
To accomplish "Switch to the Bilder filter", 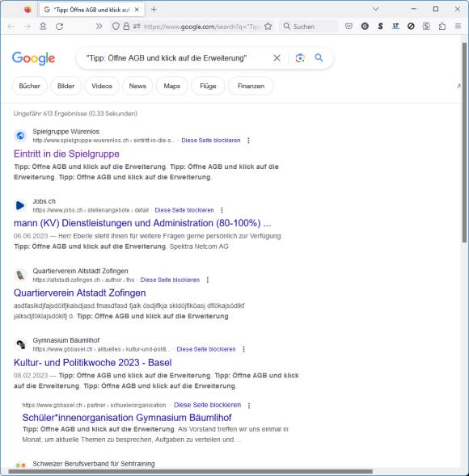I will pos(66,86).
